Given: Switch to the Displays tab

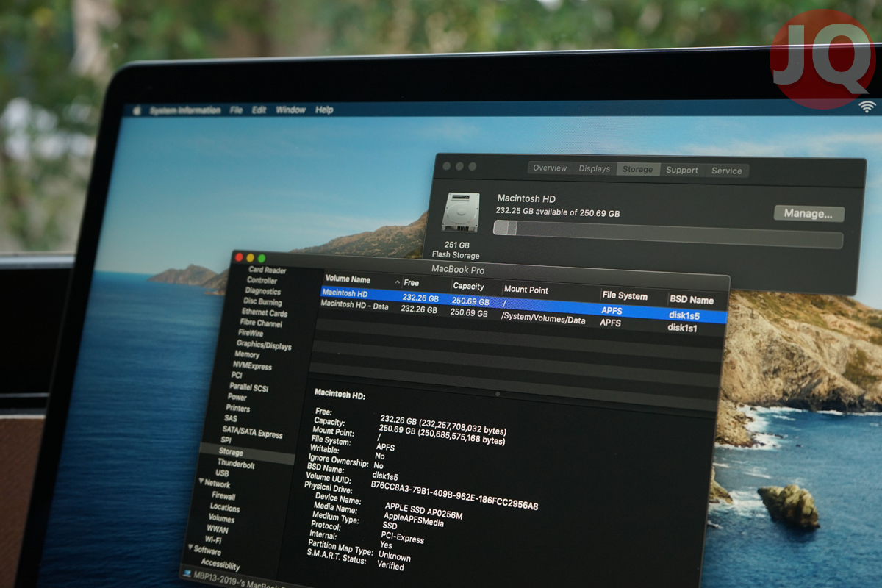Looking at the screenshot, I should (x=594, y=169).
